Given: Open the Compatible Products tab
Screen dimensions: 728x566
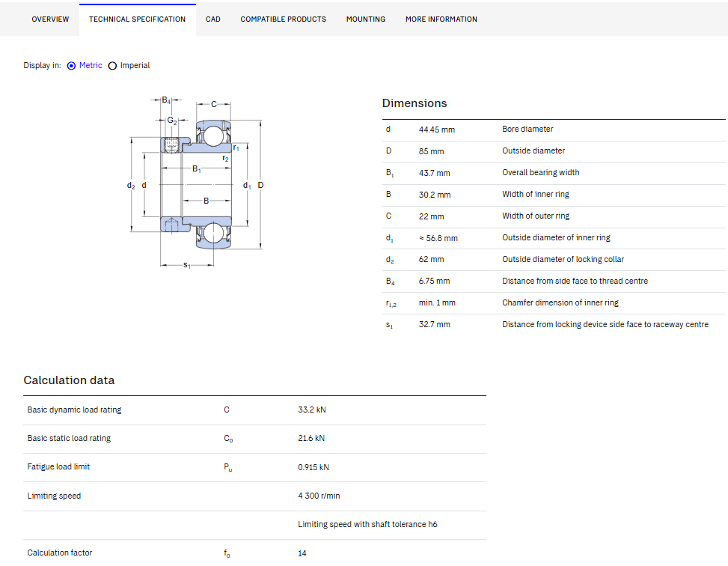Looking at the screenshot, I should coord(284,19).
